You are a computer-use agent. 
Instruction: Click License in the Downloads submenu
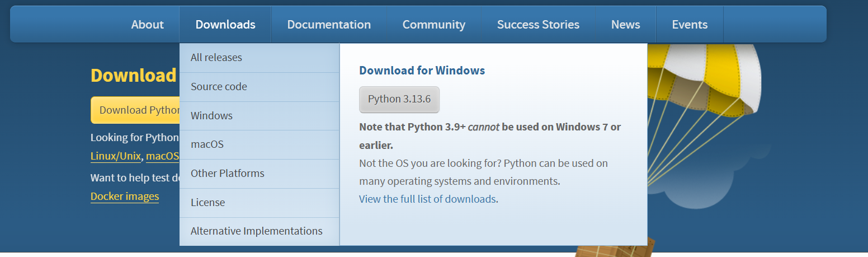click(x=207, y=203)
